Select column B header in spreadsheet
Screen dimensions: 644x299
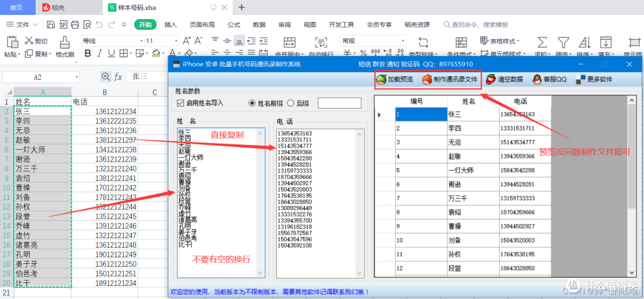[x=105, y=92]
